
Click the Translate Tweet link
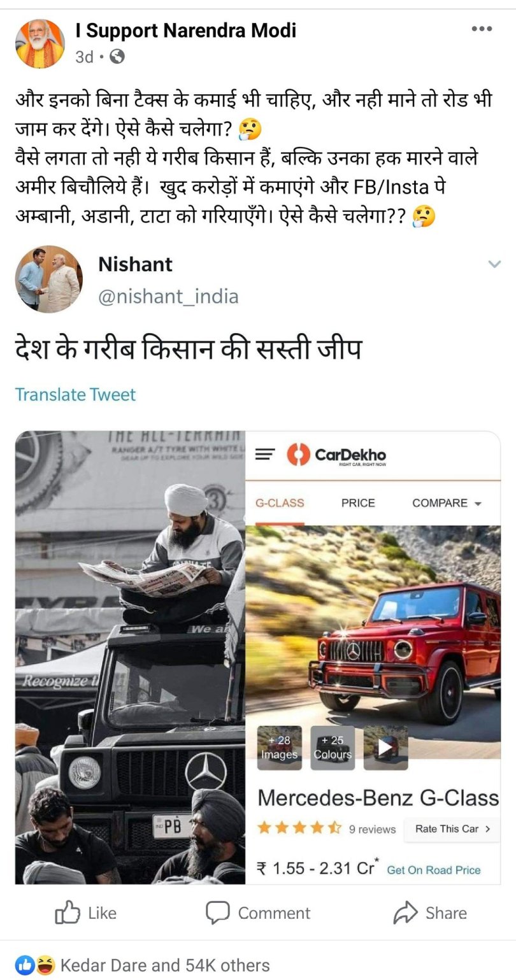click(x=75, y=395)
